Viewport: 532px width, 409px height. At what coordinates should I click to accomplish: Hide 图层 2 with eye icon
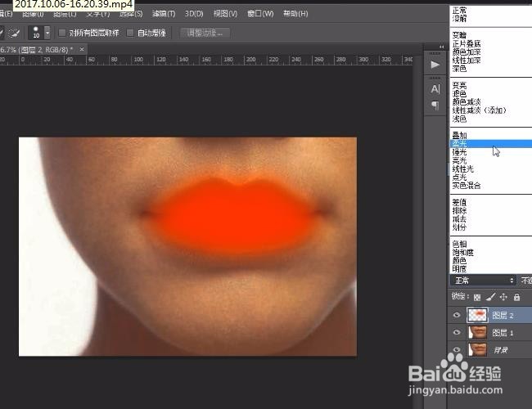457,315
